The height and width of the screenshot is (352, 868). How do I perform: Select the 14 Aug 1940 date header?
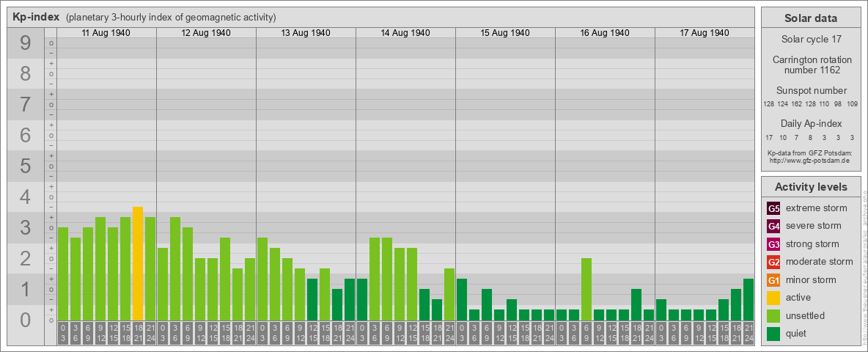(405, 33)
